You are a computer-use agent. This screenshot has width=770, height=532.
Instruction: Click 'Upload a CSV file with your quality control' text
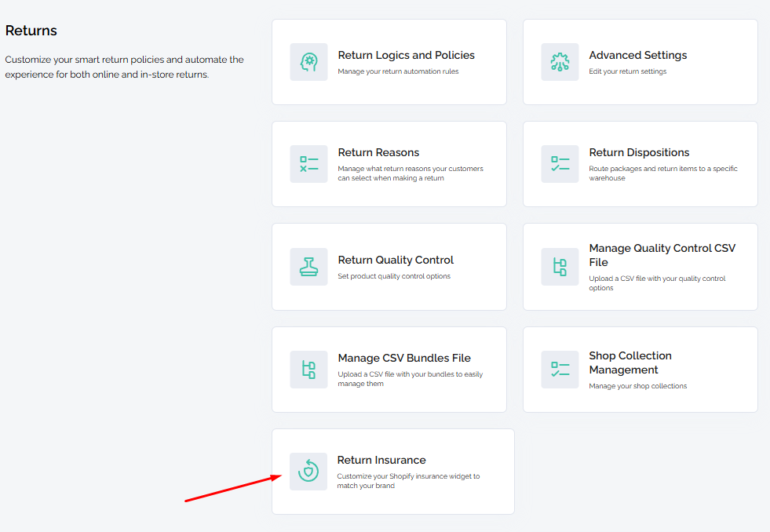[x=657, y=283]
